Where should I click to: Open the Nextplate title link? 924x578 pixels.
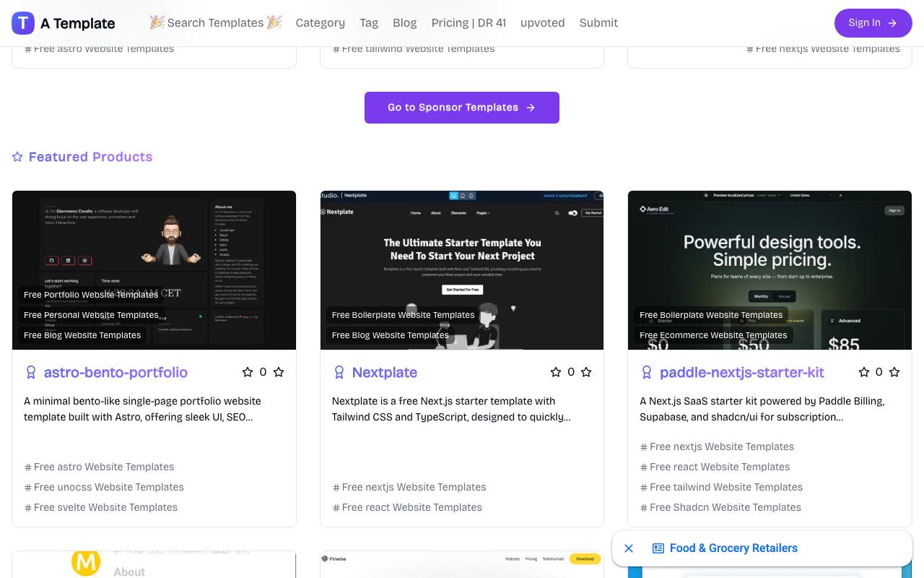(x=385, y=372)
